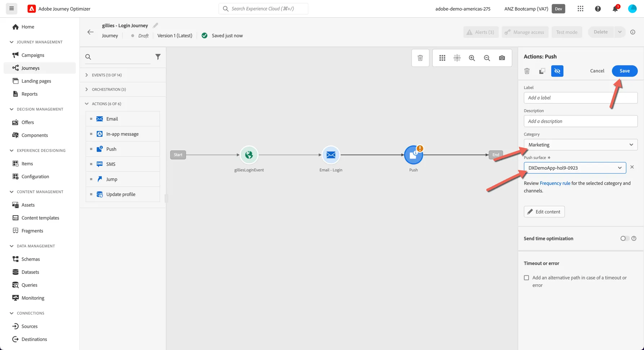Open the notifications bell
The width and height of the screenshot is (644, 350).
pyautogui.click(x=615, y=9)
